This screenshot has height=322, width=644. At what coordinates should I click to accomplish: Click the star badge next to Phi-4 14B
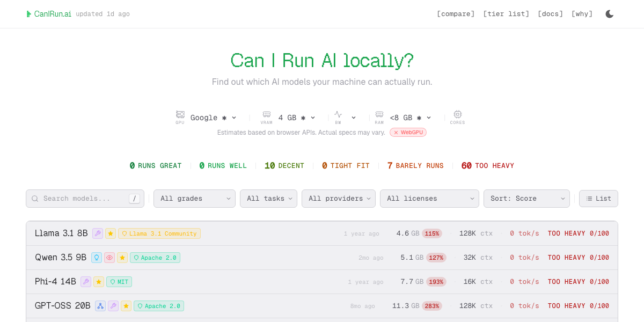[99, 281]
